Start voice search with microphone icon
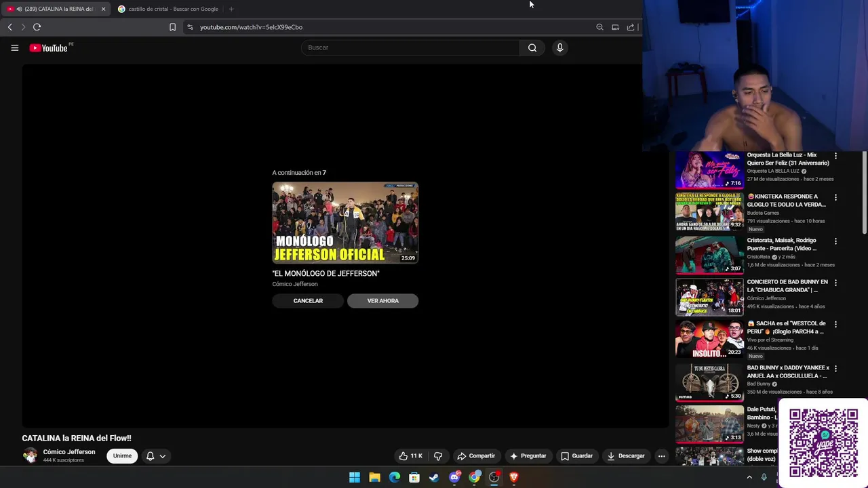This screenshot has height=488, width=868. (x=559, y=47)
